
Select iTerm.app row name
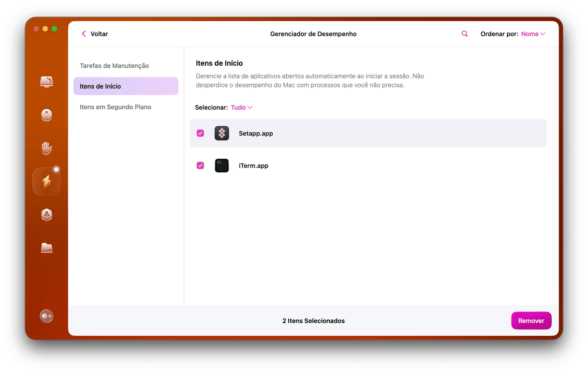tap(253, 165)
